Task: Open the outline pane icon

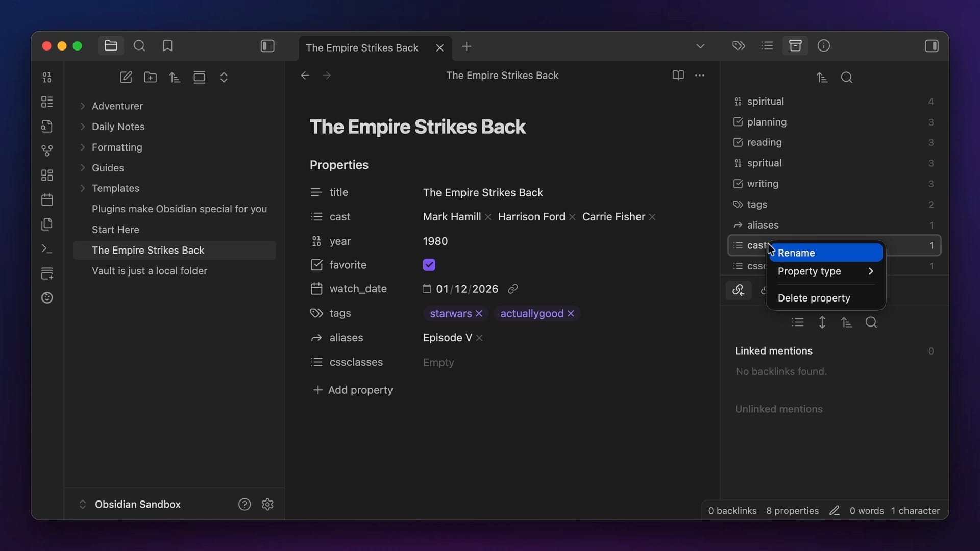Action: point(767,46)
